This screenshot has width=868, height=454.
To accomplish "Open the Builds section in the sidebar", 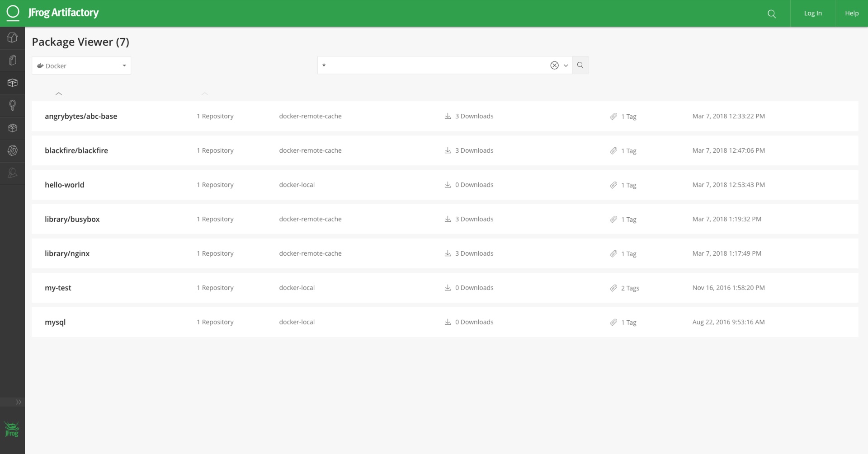I will coord(12,128).
